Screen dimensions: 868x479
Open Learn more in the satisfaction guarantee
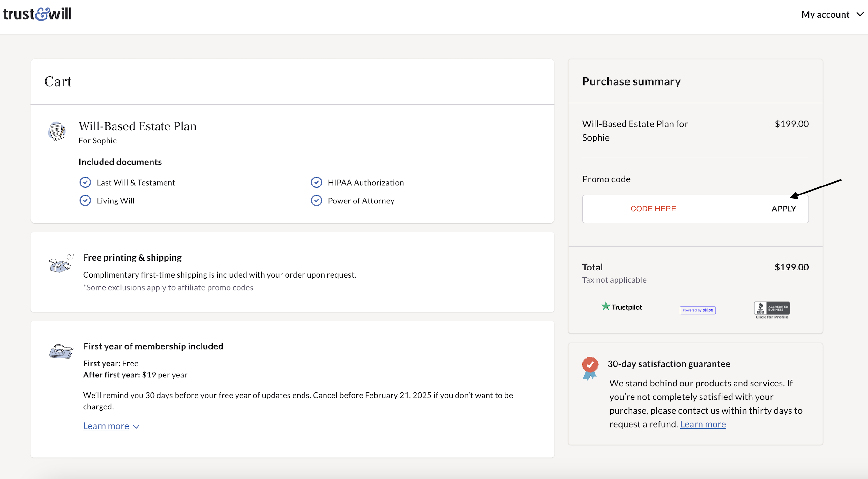pos(703,424)
